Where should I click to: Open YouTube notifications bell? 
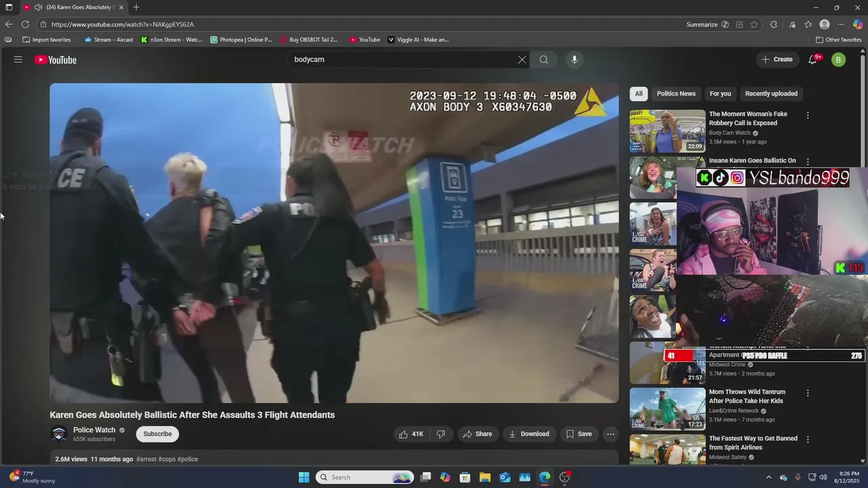pyautogui.click(x=812, y=60)
